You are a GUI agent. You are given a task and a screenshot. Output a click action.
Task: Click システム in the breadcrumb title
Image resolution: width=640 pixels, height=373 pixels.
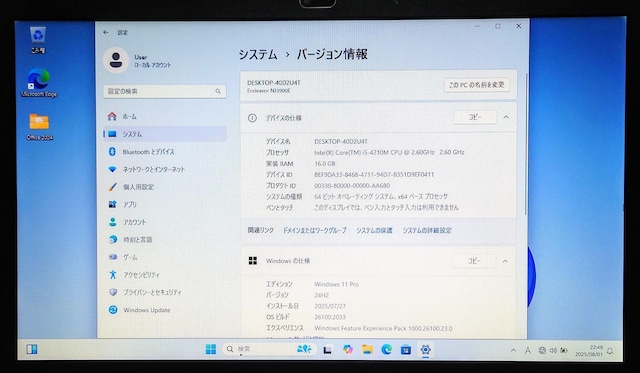(258, 54)
